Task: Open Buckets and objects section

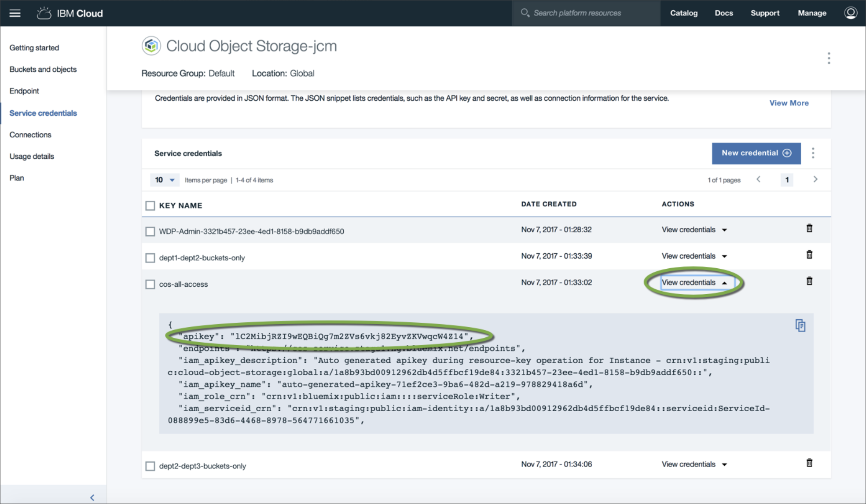Action: tap(43, 69)
